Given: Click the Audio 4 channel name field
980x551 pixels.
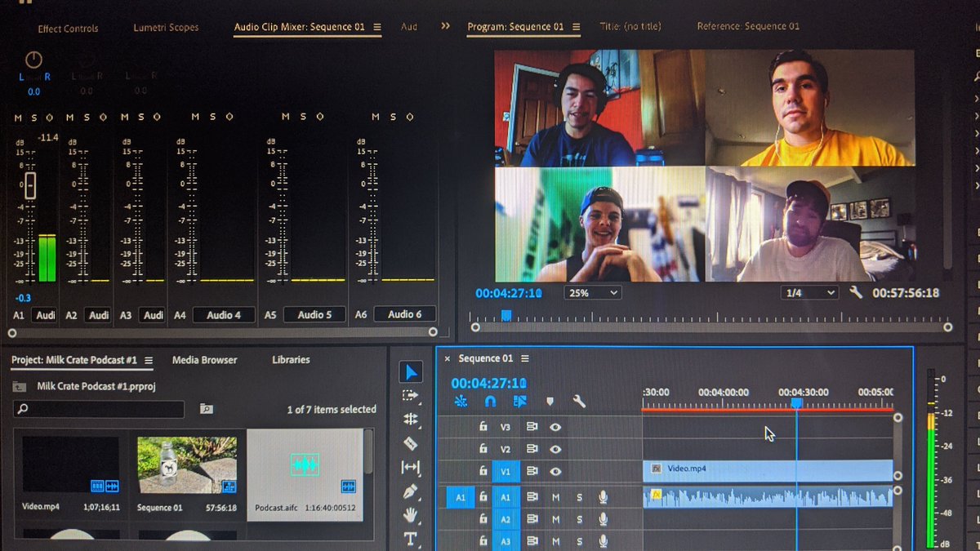Looking at the screenshot, I should (x=224, y=315).
